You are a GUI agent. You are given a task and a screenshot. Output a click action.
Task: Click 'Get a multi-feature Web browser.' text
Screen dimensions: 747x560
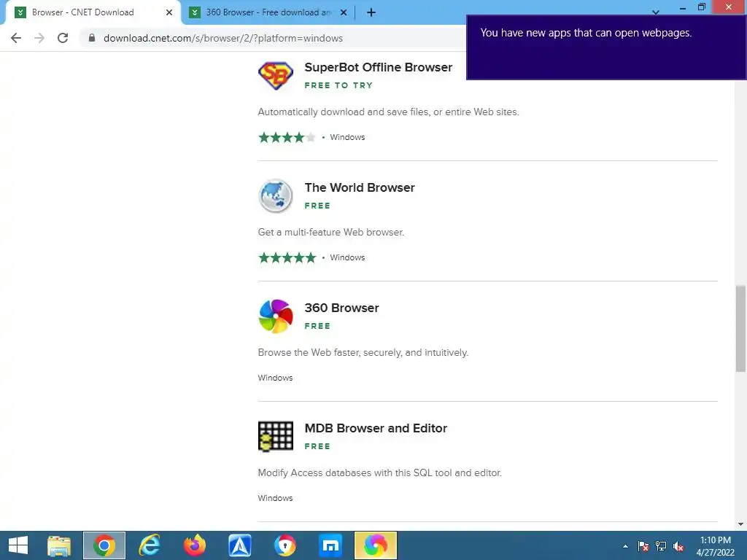pos(330,233)
